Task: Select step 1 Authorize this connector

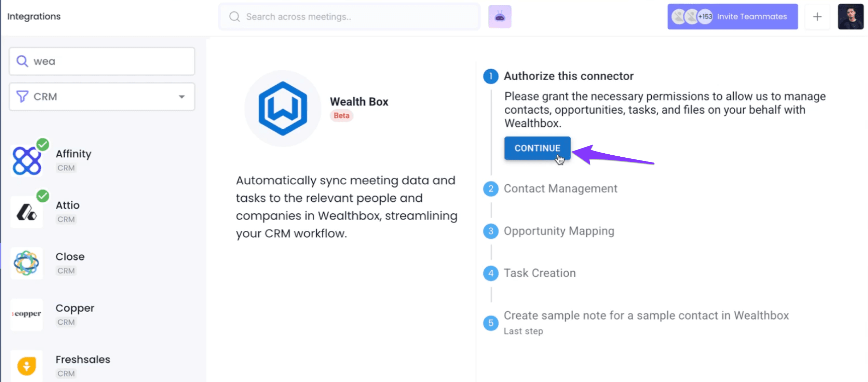Action: click(558, 76)
